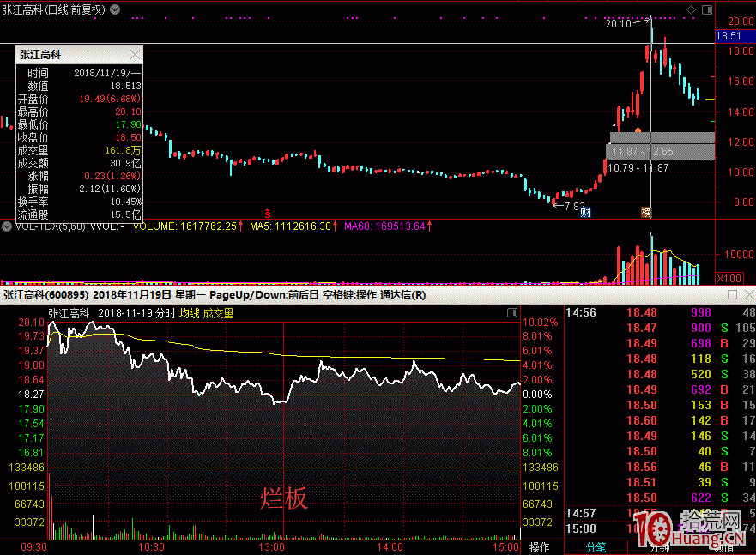Click the X100 volume scale label

pyautogui.click(x=729, y=278)
